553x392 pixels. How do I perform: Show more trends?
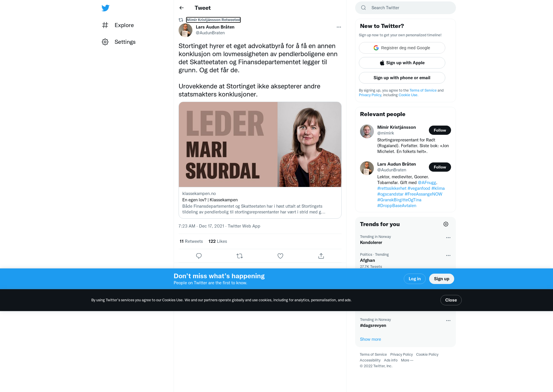[x=370, y=339]
